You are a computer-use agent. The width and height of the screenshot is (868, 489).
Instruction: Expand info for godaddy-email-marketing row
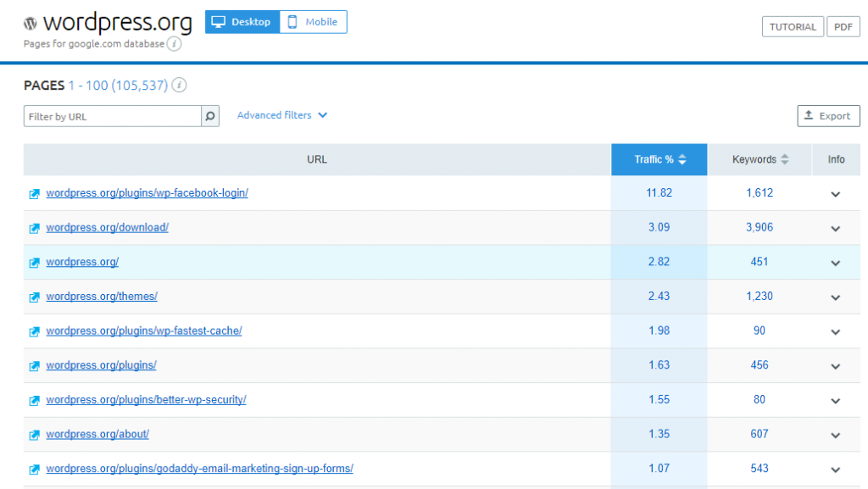[835, 470]
